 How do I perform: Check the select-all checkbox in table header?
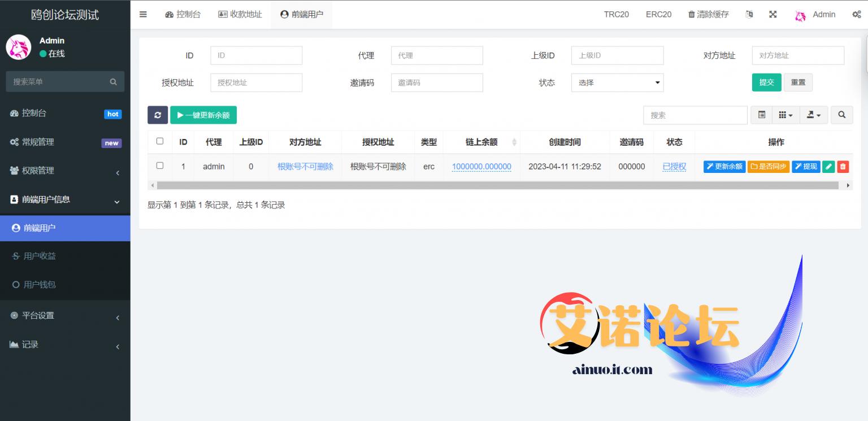pyautogui.click(x=160, y=141)
